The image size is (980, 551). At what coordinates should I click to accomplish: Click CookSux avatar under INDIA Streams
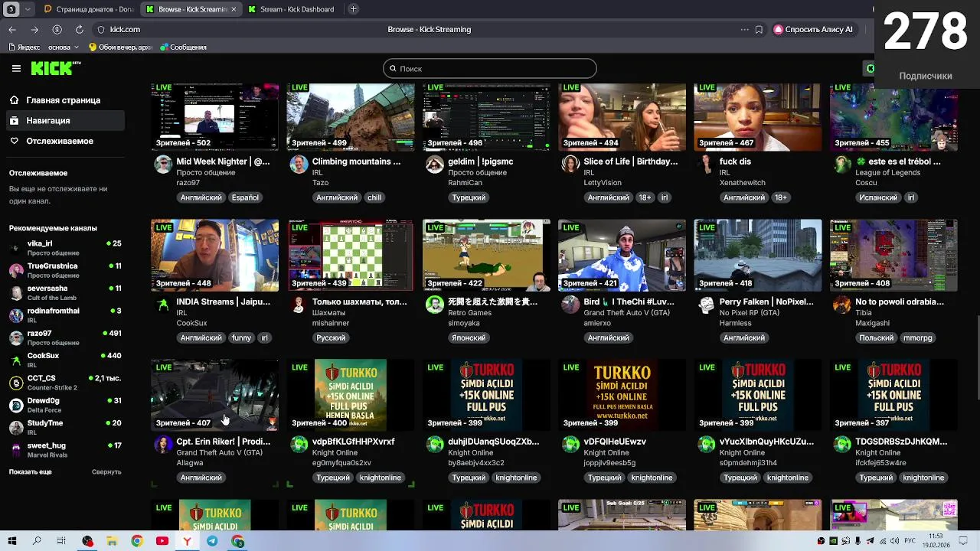pyautogui.click(x=163, y=305)
